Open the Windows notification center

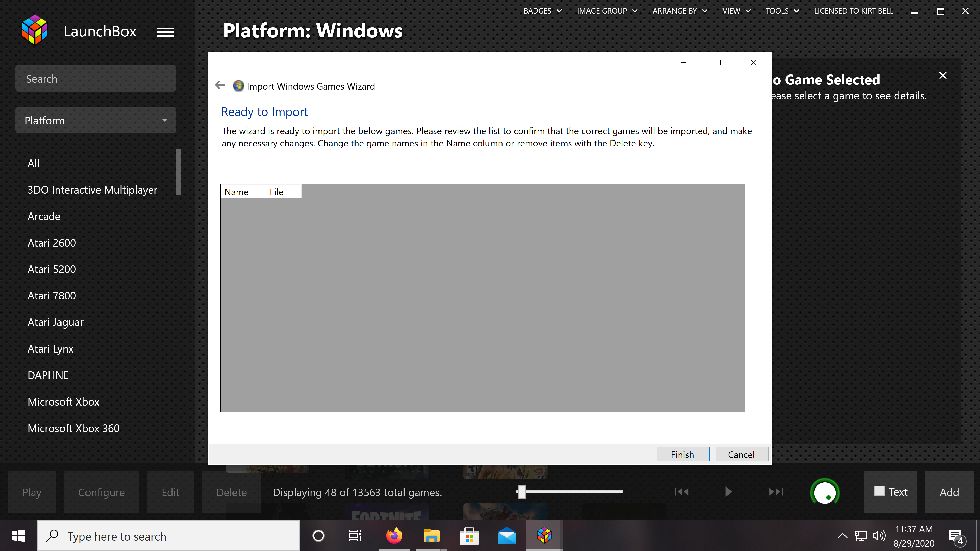click(956, 536)
